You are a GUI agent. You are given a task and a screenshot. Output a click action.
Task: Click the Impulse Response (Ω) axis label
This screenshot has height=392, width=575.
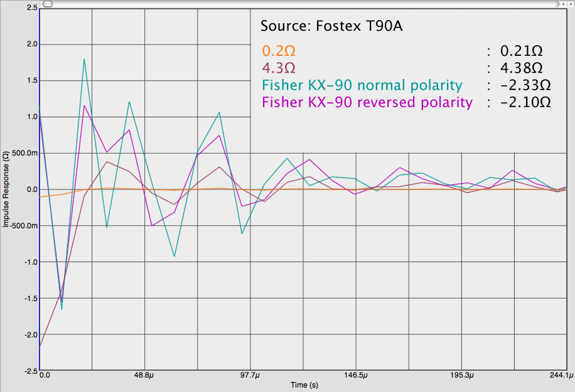coord(6,189)
